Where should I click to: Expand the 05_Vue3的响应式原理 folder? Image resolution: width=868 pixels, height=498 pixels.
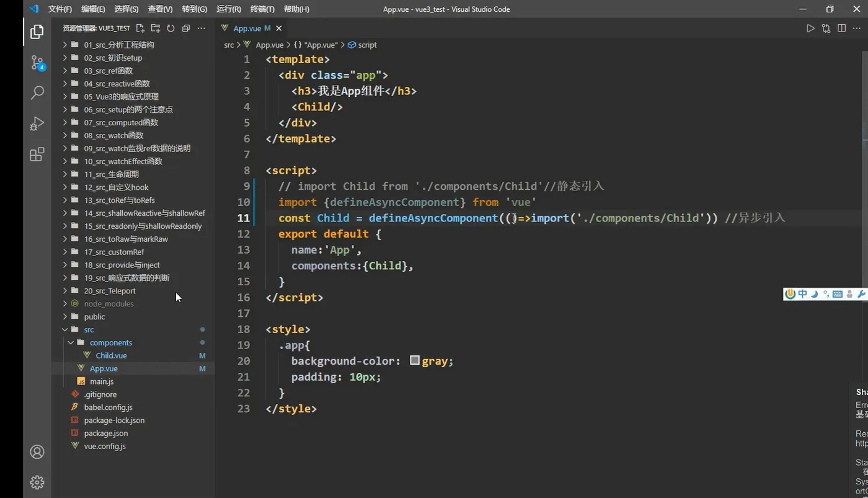tap(133, 96)
